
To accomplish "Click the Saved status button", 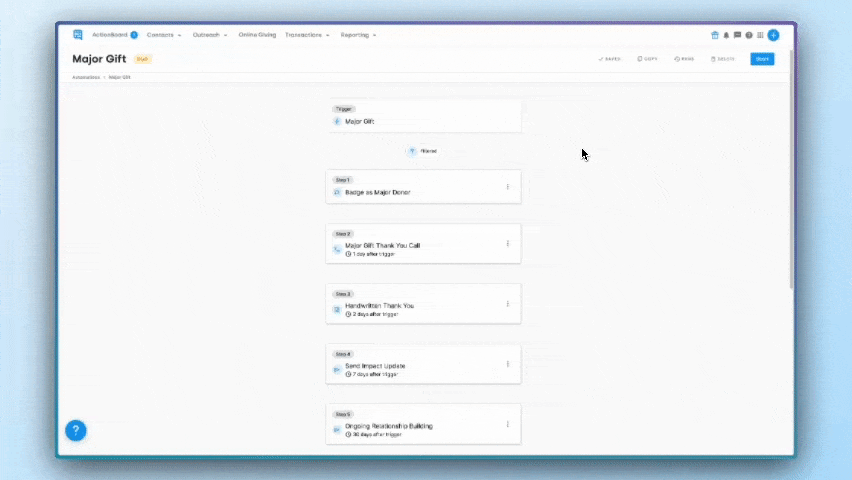I will click(609, 59).
